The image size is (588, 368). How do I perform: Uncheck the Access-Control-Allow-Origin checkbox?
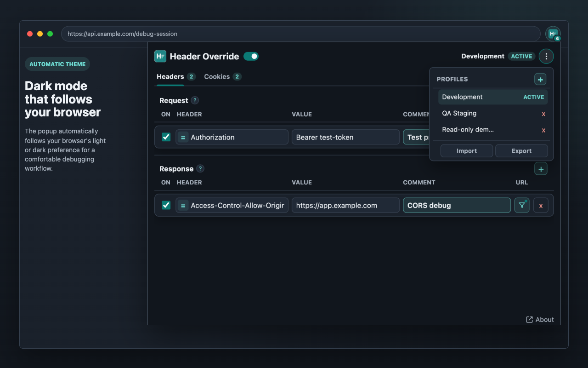tap(166, 205)
